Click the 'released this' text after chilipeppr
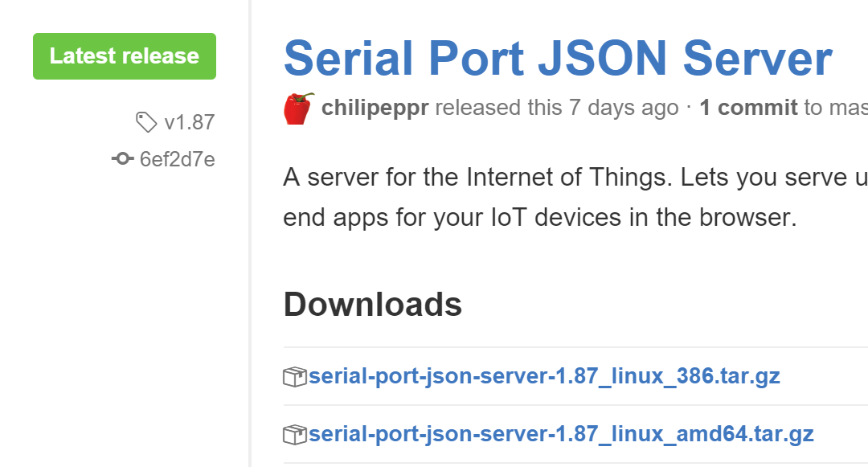868x467 pixels. click(x=498, y=108)
